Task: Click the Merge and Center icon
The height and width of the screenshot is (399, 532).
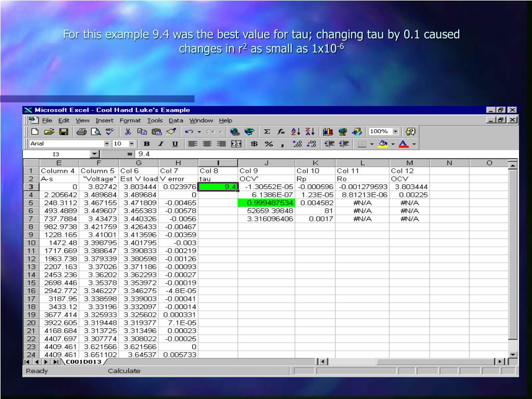Action: 236,144
